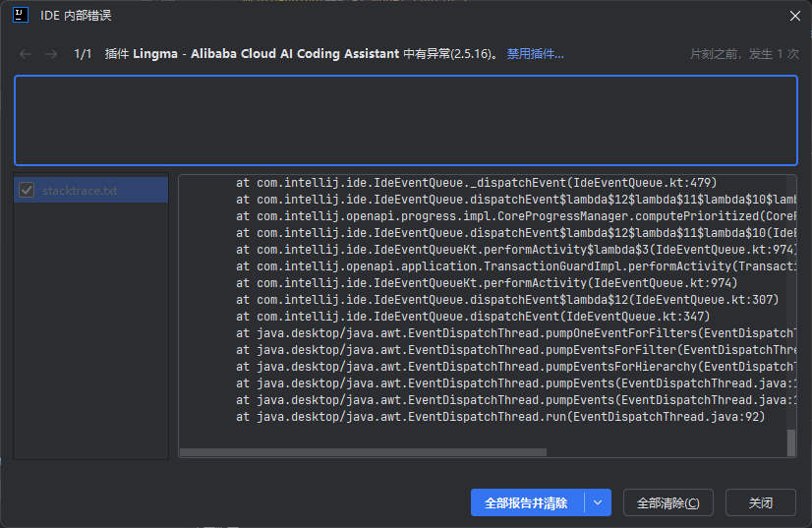Click the TransactionGuardImpl.performActivity stack line
Image resolution: width=812 pixels, height=528 pixels.
click(516, 266)
